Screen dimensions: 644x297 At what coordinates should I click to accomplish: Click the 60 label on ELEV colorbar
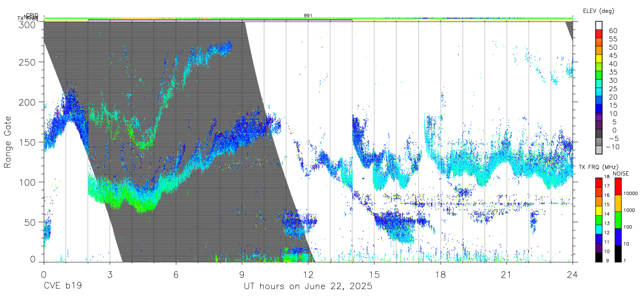pos(613,30)
